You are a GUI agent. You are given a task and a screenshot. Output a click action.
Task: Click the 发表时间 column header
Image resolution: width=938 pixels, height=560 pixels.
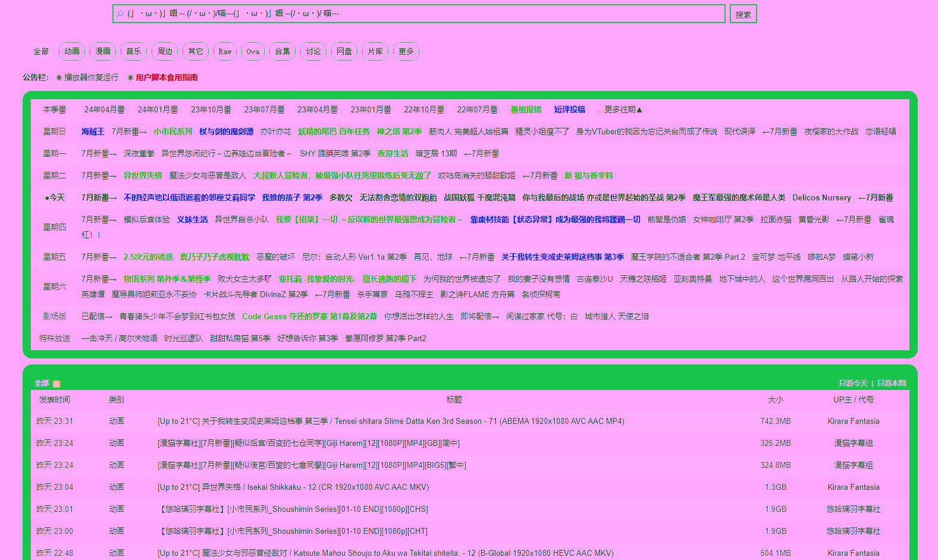point(55,400)
